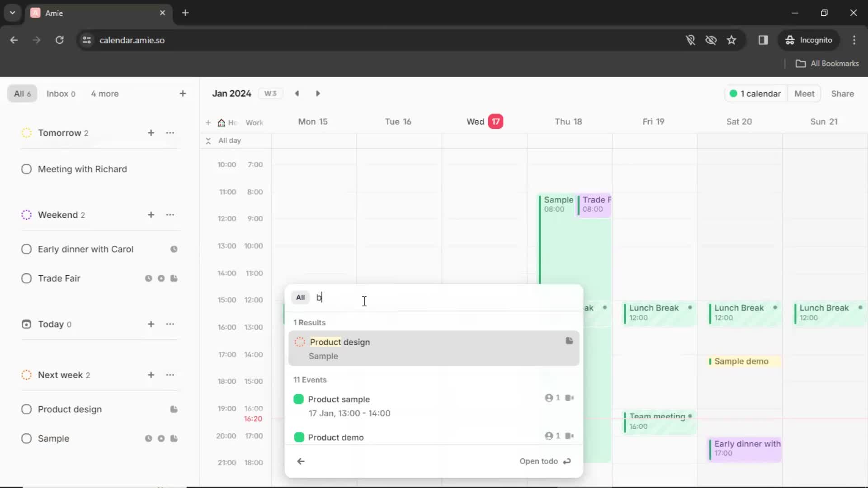The image size is (868, 488).
Task: Toggle the checkbox for Meeting with Richard
Action: (x=26, y=169)
